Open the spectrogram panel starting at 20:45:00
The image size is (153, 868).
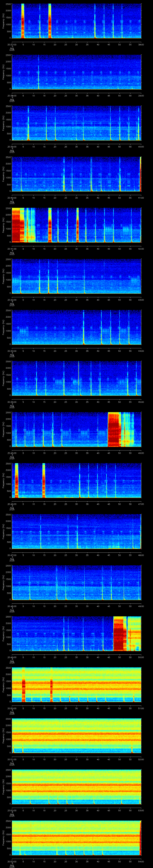(76, 429)
